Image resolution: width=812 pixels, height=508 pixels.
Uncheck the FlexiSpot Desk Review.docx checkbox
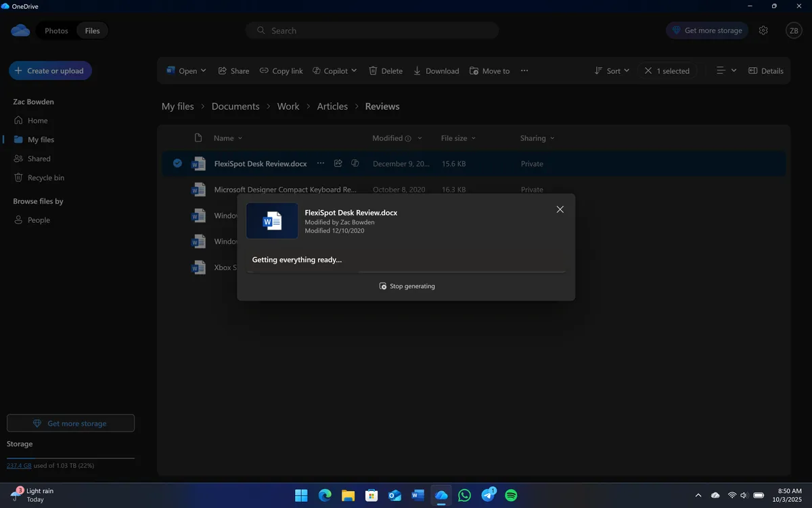tap(177, 163)
